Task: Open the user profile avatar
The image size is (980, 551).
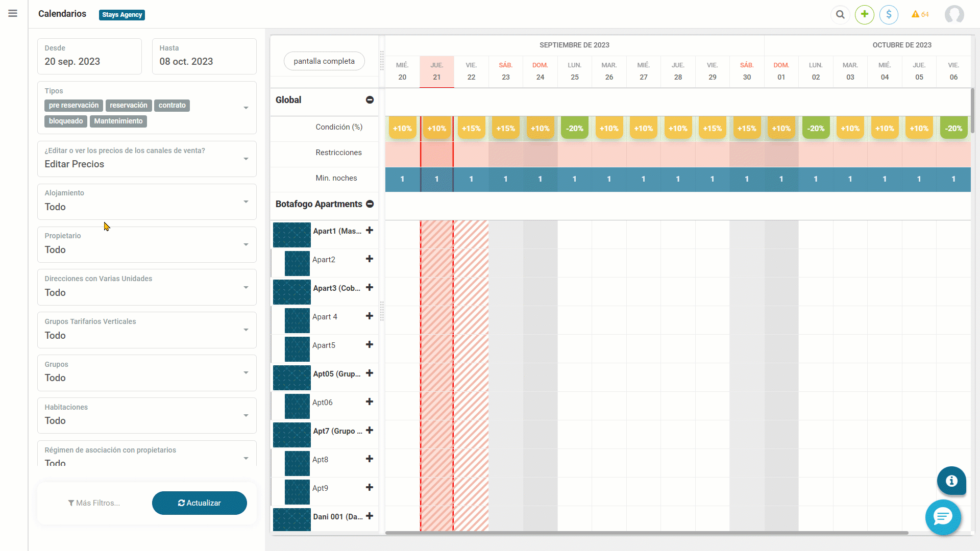Action: tap(954, 14)
